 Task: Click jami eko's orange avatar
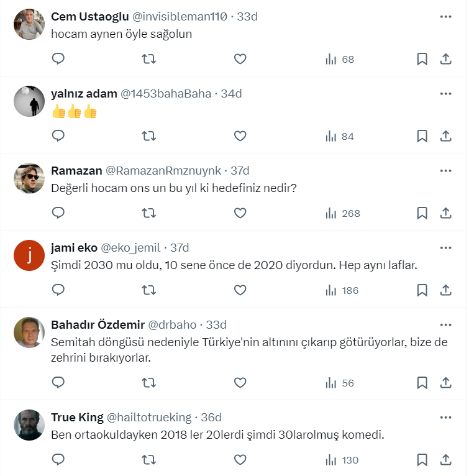coord(29,255)
